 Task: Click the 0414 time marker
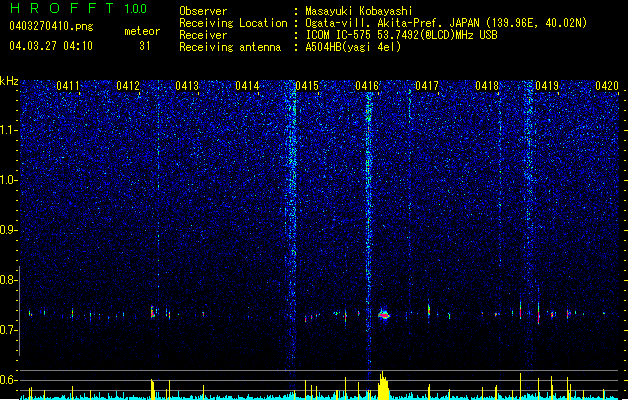[x=247, y=86]
